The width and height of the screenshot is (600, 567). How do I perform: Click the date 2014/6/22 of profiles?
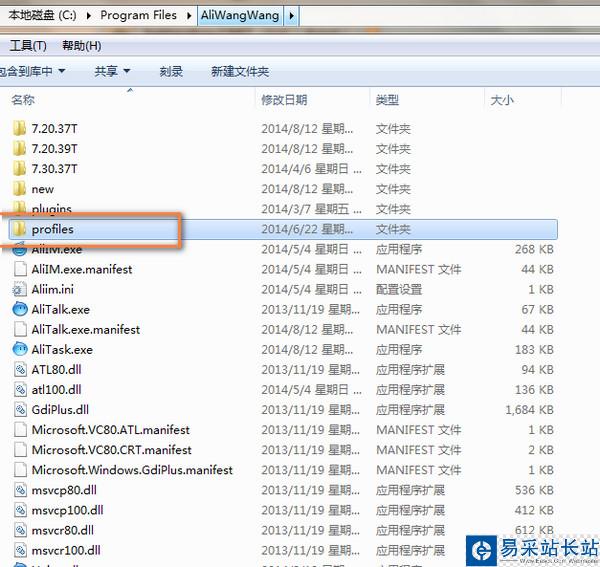coord(307,229)
